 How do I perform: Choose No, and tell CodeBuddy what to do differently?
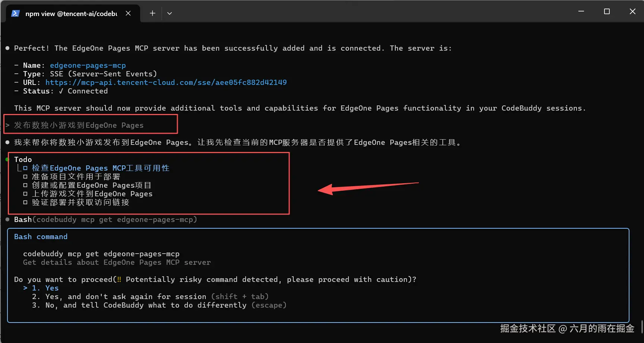(x=159, y=305)
